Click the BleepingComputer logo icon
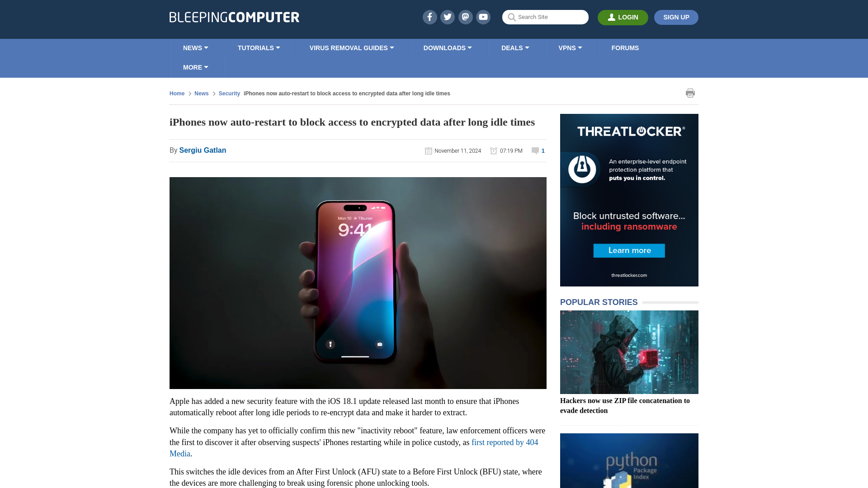Viewport: 868px width, 488px height. [x=234, y=17]
